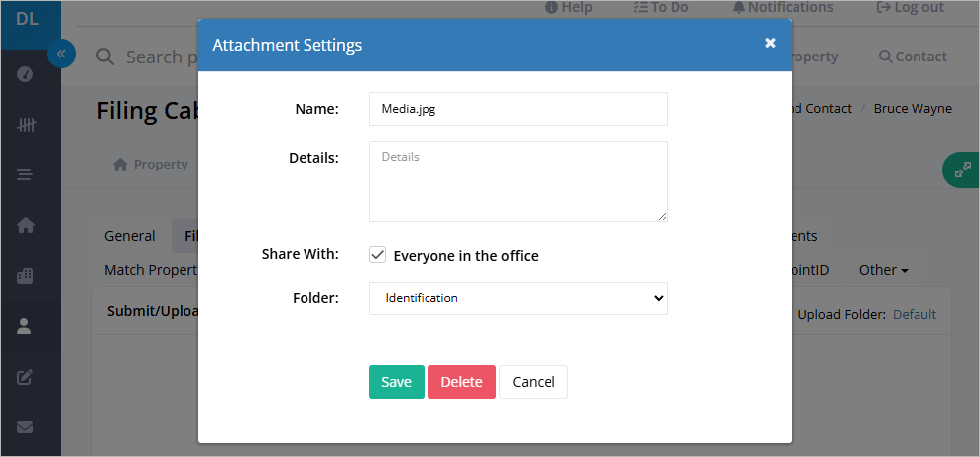The width and height of the screenshot is (980, 457).
Task: Switch to the Property tab
Action: point(150,165)
